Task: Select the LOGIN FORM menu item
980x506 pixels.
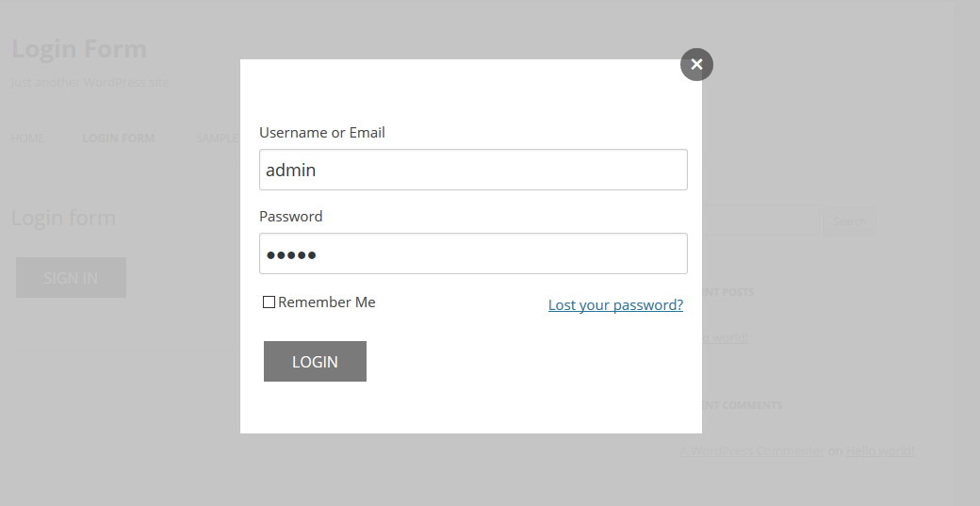Action: pyautogui.click(x=118, y=139)
